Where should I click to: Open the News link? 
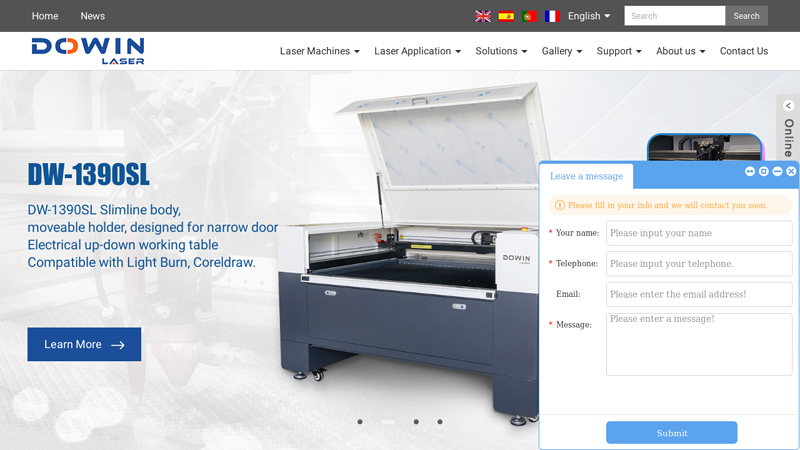pos(92,16)
